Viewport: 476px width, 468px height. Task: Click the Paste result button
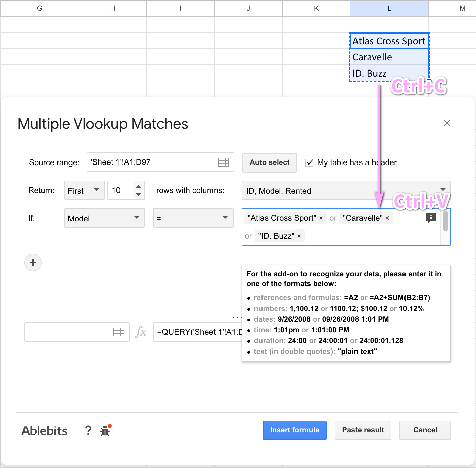pyautogui.click(x=363, y=430)
